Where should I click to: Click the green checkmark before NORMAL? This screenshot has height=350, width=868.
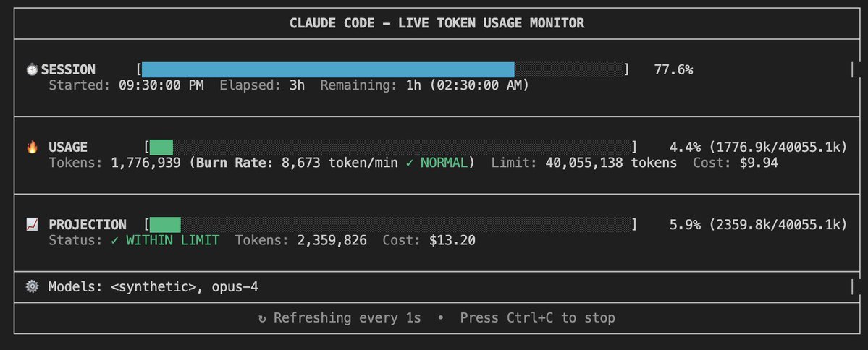[x=410, y=163]
